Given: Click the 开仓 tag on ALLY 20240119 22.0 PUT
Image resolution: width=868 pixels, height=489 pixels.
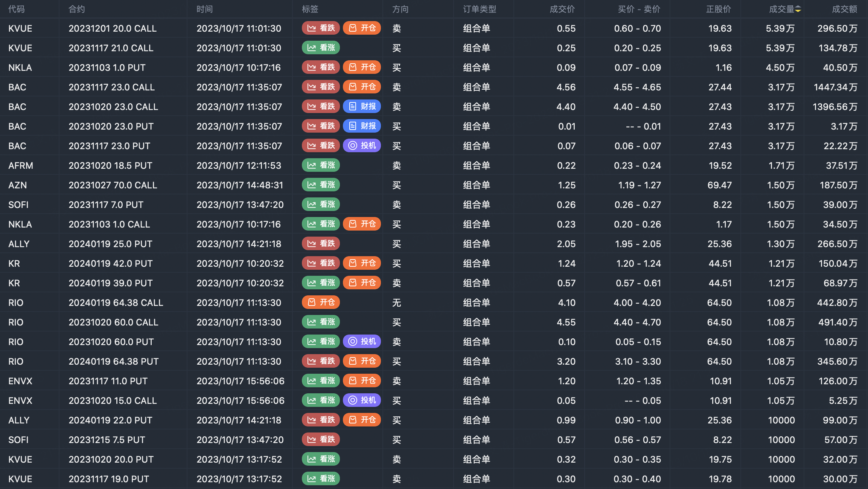Looking at the screenshot, I should click(x=362, y=420).
